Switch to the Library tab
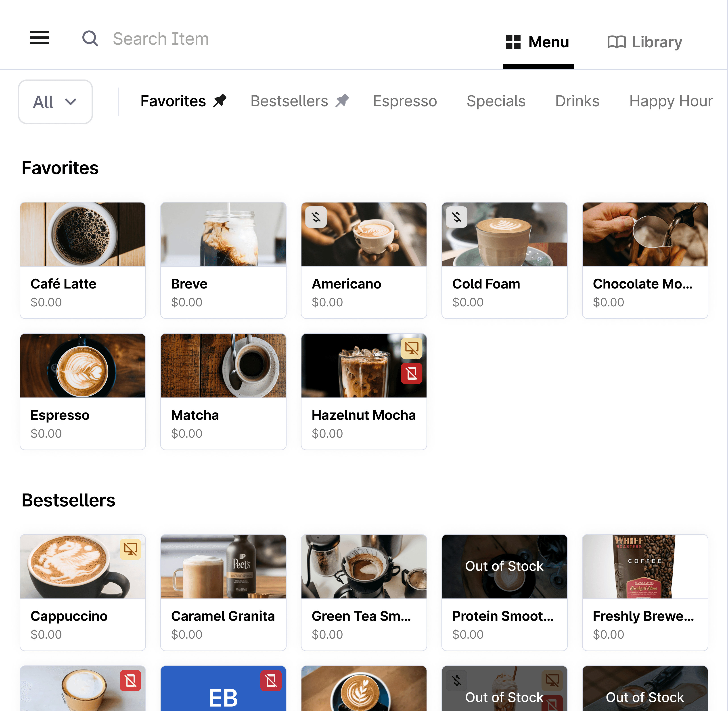 click(x=645, y=42)
